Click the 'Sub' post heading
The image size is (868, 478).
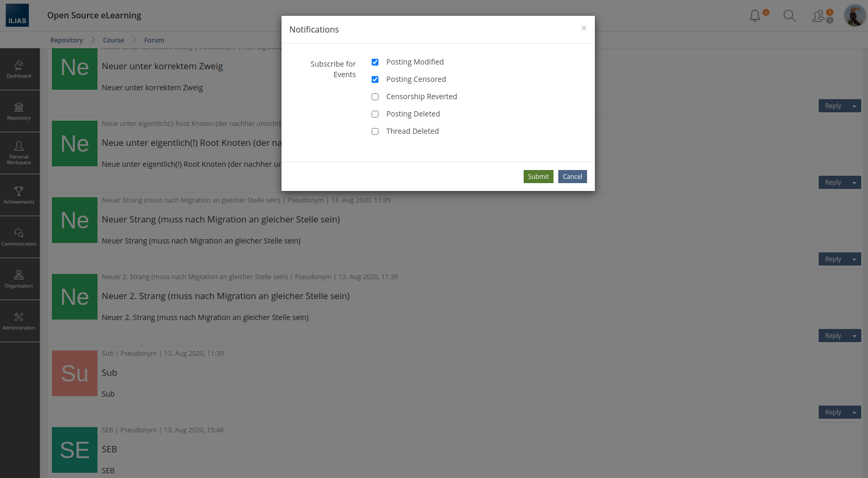click(x=109, y=373)
